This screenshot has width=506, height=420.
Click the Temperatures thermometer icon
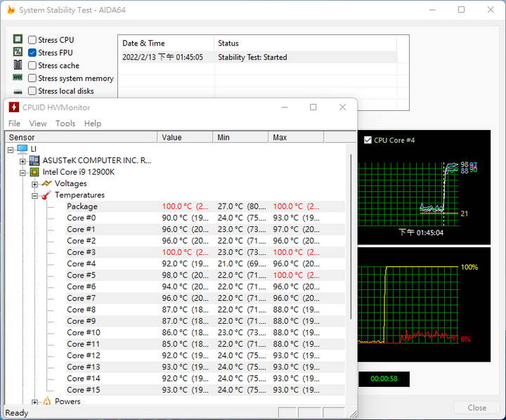47,195
